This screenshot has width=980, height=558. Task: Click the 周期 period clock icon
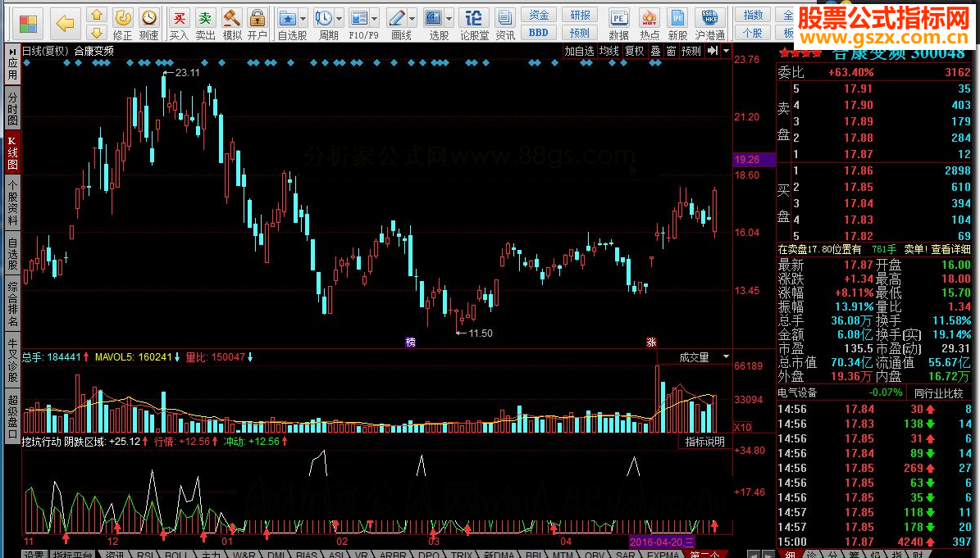pos(324,19)
